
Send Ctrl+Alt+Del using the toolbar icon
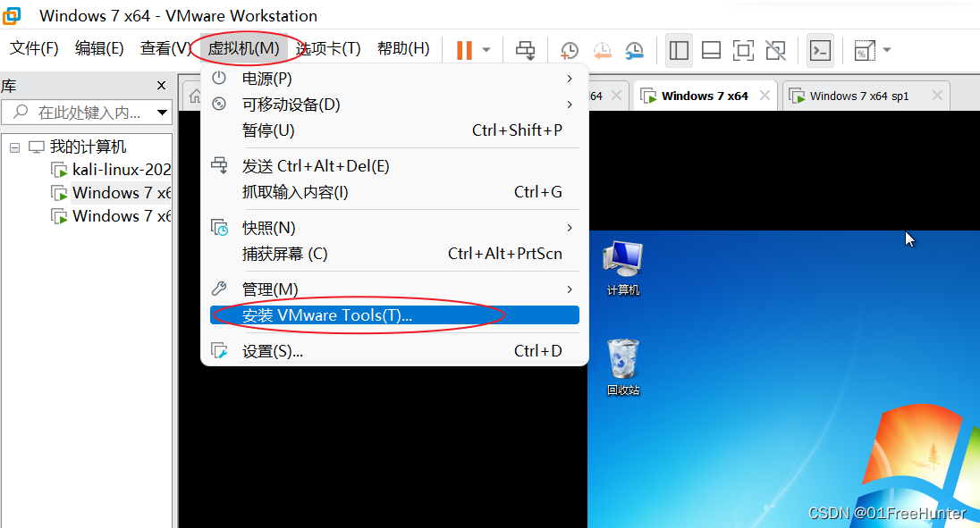(x=525, y=50)
